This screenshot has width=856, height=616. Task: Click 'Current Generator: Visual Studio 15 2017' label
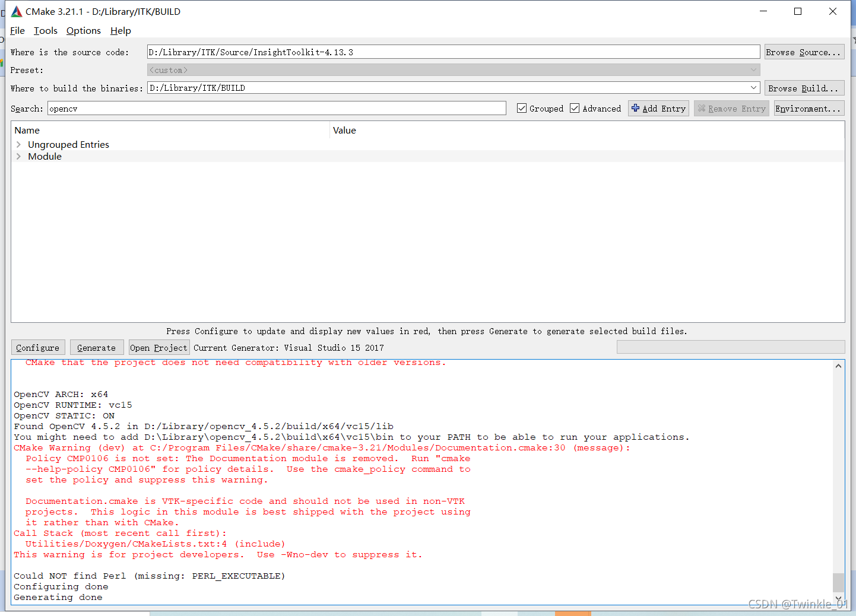(288, 348)
